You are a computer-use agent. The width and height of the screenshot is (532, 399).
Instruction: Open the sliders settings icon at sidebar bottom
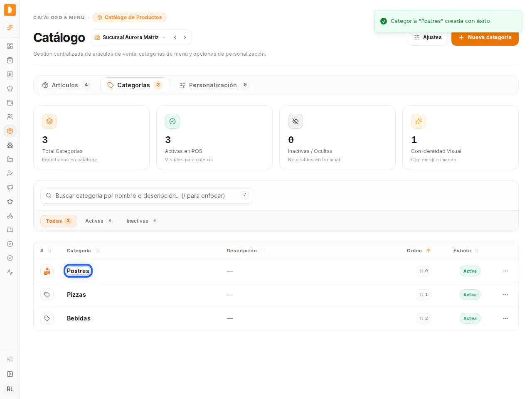pos(10,359)
